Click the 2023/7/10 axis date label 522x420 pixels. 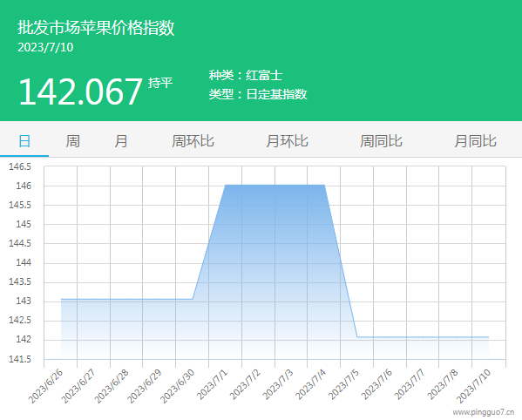[x=473, y=386]
